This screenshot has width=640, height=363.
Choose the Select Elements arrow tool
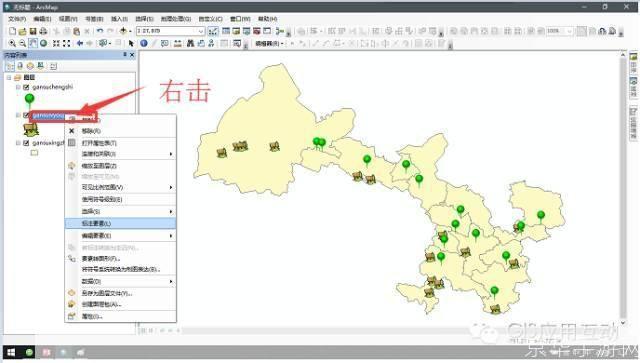[x=131, y=43]
